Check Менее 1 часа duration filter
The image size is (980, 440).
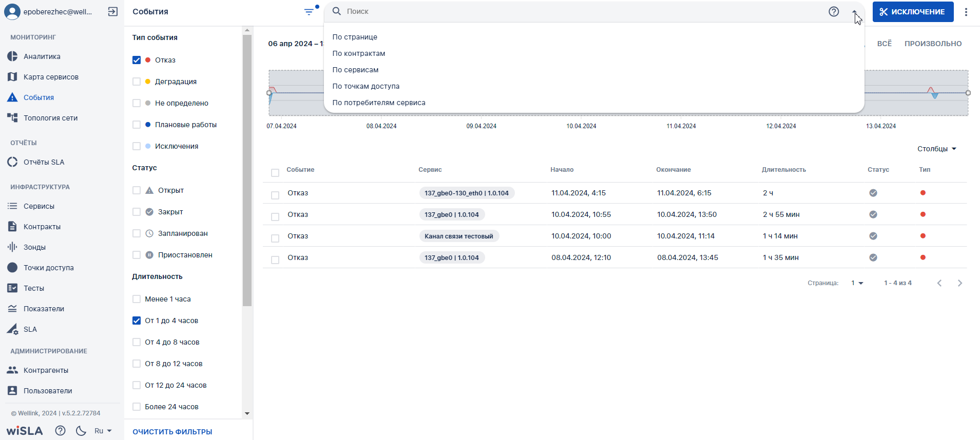[137, 299]
